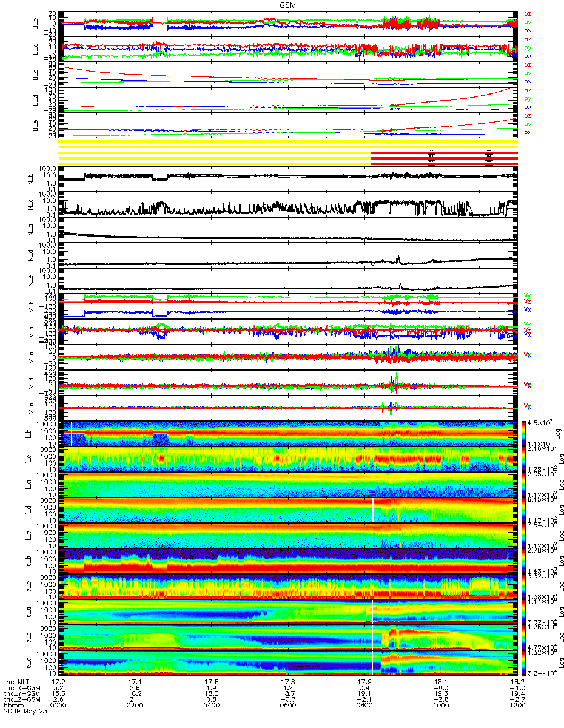Select the B_a panel axis label
The image size is (564, 728).
(36, 74)
